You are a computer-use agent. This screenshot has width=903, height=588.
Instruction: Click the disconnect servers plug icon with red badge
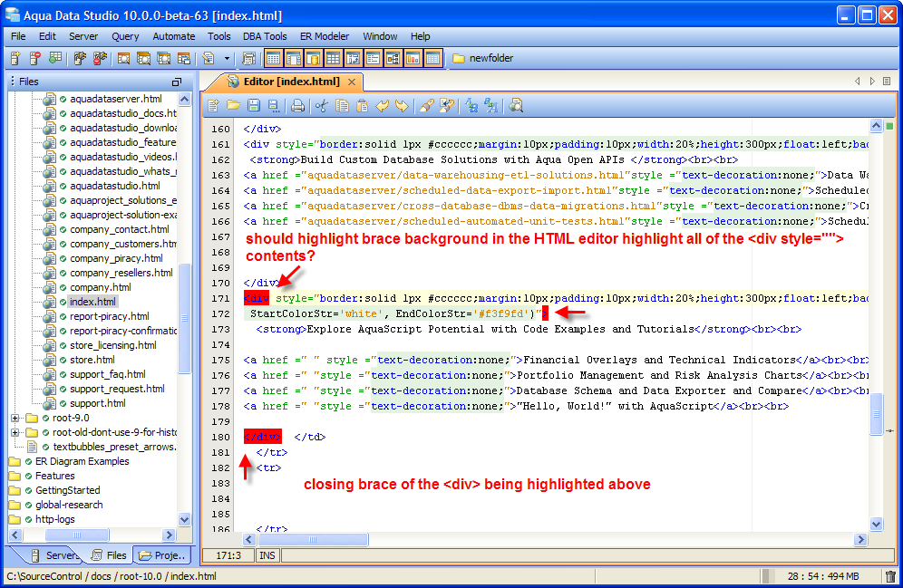[100, 58]
